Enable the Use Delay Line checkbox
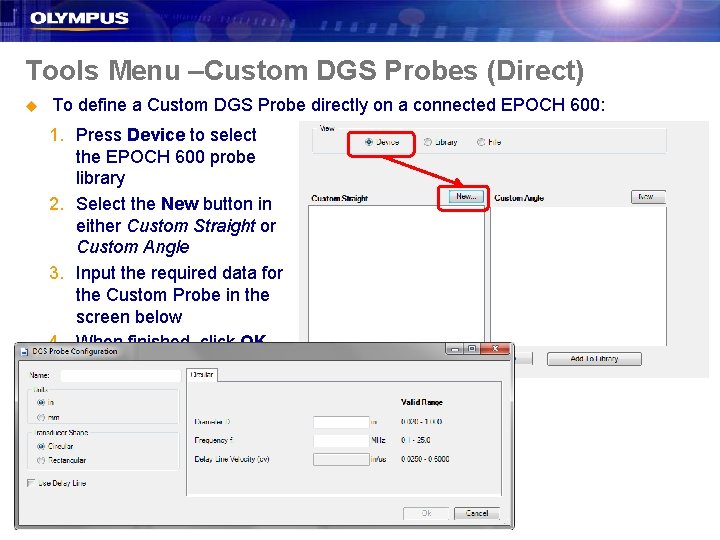 pos(31,483)
